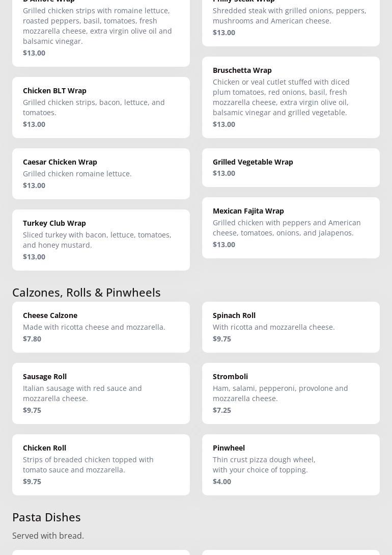The width and height of the screenshot is (392, 555).
Task: Open the Chicken BLT Wrap item
Action: [101, 107]
